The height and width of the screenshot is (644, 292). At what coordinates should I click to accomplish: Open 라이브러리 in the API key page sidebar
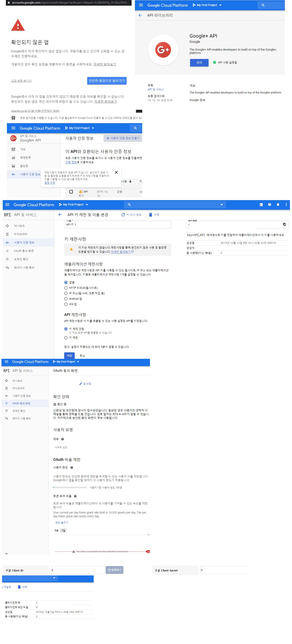pyautogui.click(x=21, y=234)
